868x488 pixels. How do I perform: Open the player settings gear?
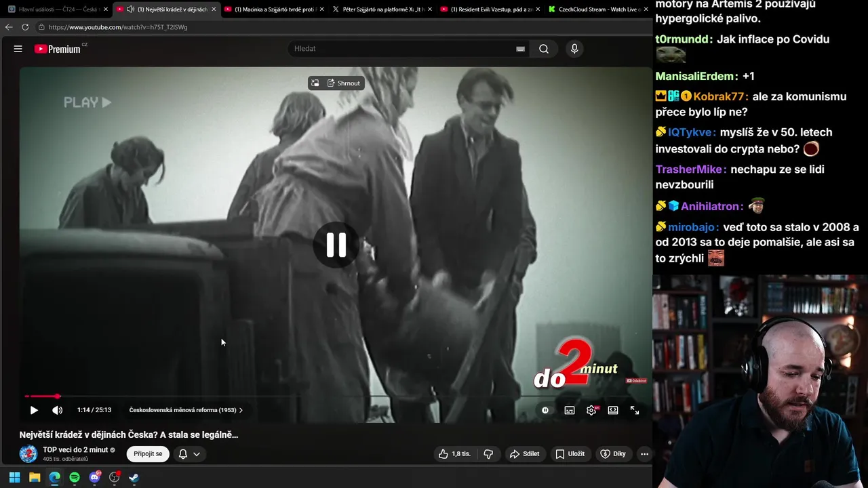[x=591, y=410]
